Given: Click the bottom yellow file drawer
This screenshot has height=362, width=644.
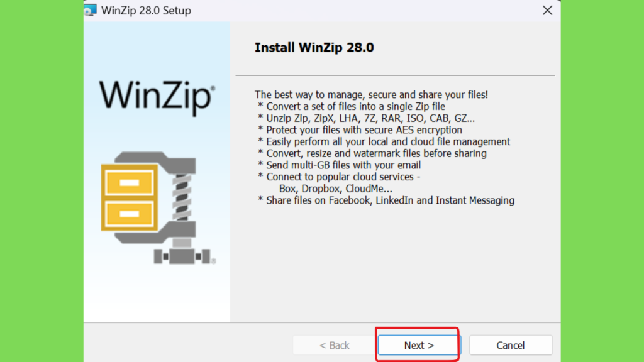Looking at the screenshot, I should 130,214.
